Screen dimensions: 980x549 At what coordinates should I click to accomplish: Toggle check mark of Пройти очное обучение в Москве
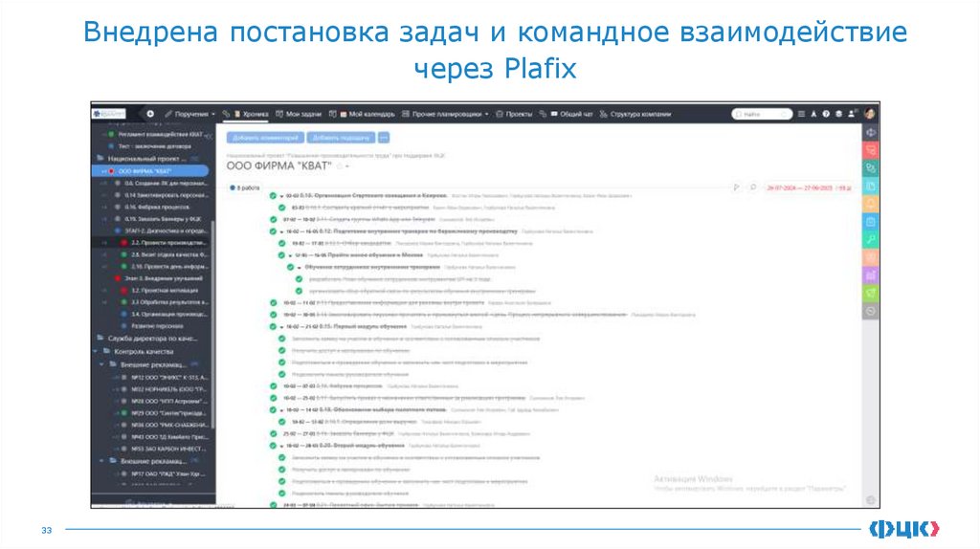click(x=282, y=254)
